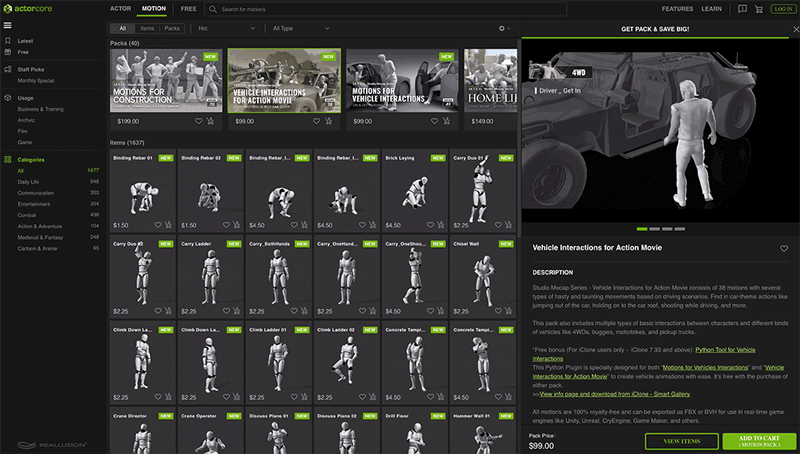Viewport: 800px width, 454px height.
Task: Select Business & Training under Usage
Action: [40, 109]
